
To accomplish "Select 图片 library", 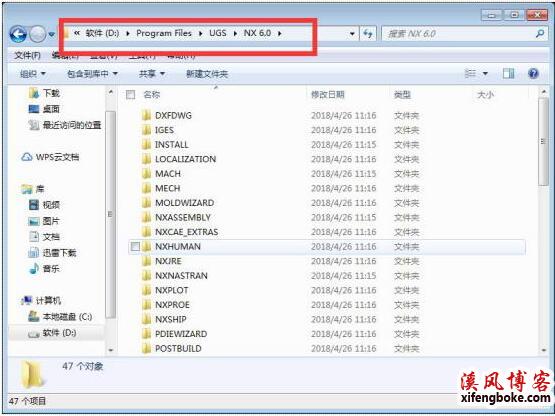I will click(44, 221).
